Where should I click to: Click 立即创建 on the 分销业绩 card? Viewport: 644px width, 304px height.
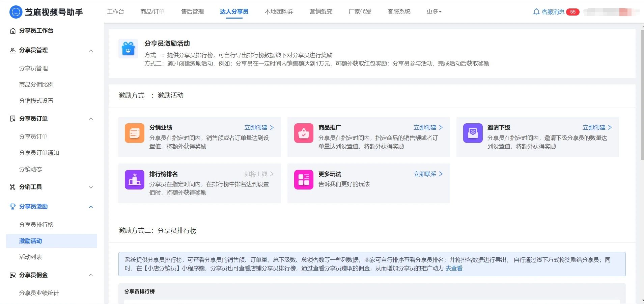coord(259,127)
